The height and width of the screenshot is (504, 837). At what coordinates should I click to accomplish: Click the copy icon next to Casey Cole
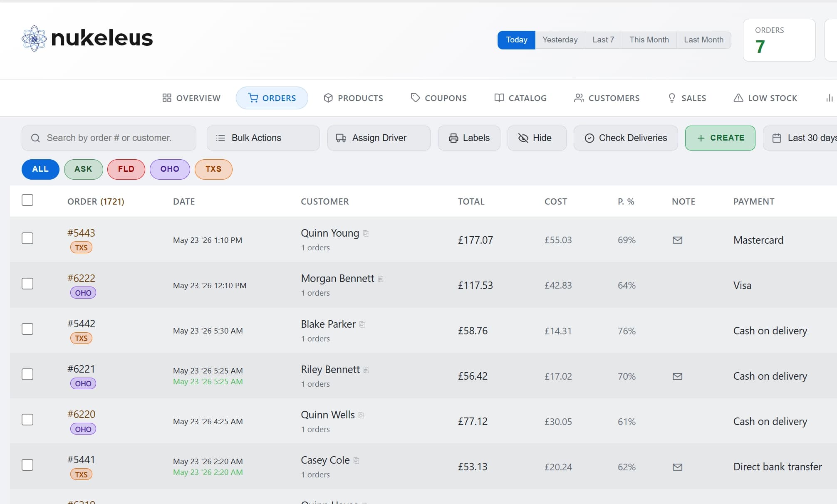click(x=356, y=461)
